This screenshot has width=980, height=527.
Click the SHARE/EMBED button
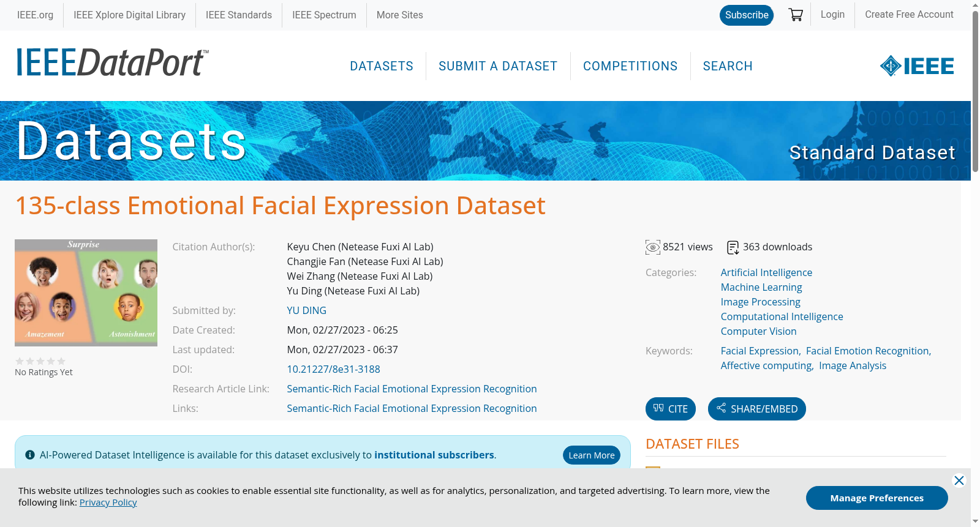(757, 409)
